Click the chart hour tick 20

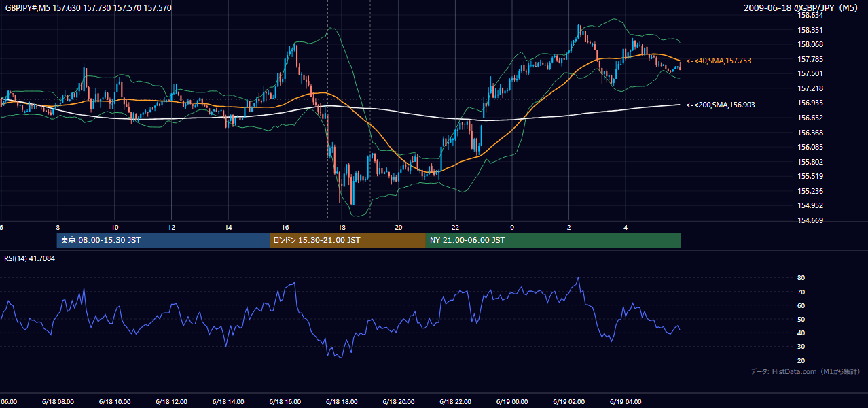coord(399,227)
